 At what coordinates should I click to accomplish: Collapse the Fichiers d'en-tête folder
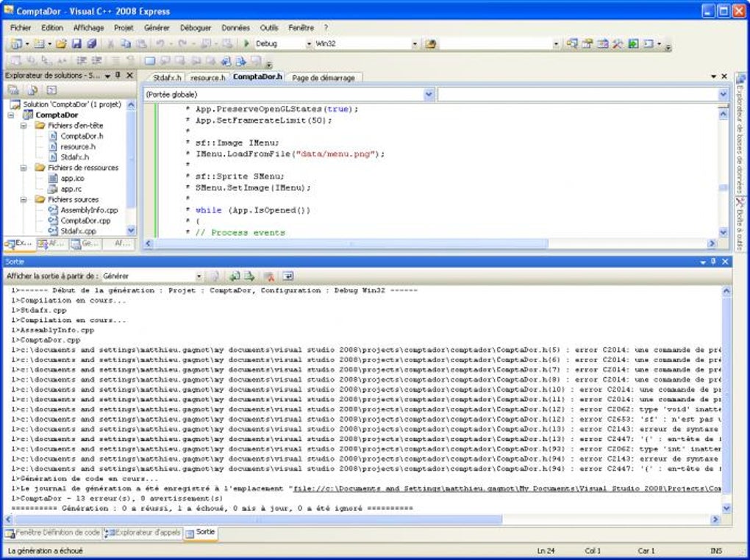coord(24,126)
